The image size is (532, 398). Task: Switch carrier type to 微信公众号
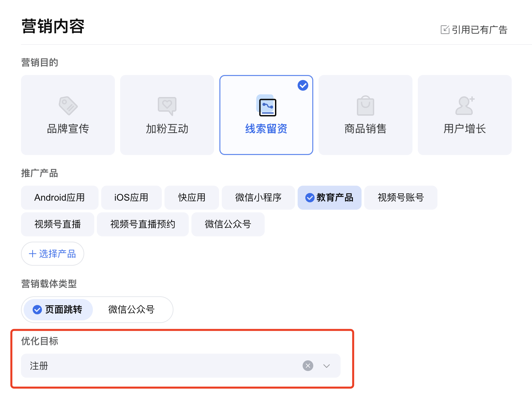132,310
